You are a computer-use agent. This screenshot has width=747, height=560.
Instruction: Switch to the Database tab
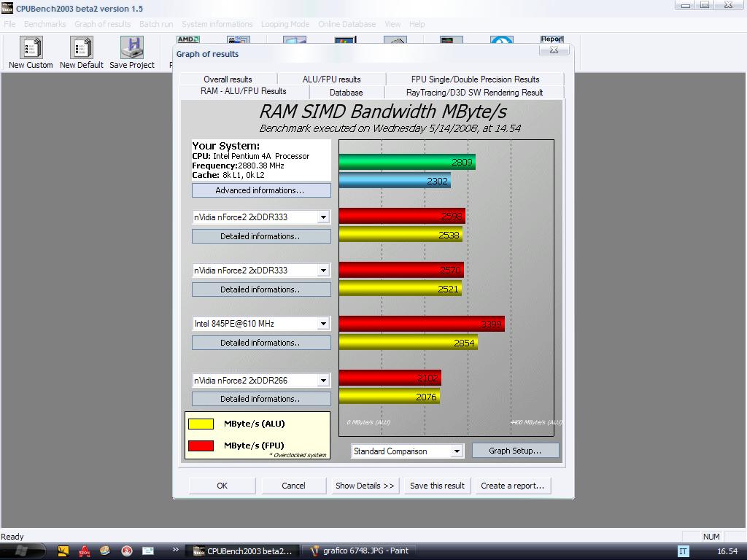coord(347,93)
